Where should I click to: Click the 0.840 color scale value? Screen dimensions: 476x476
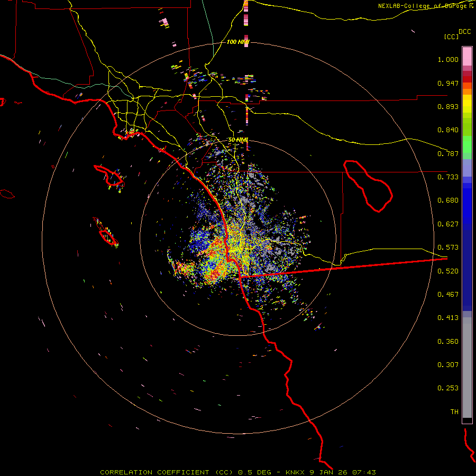pyautogui.click(x=448, y=130)
